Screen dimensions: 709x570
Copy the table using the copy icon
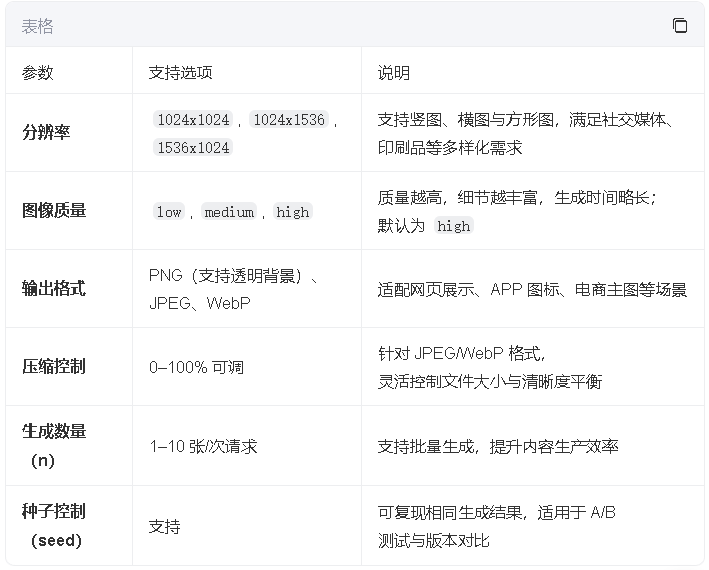point(680,26)
